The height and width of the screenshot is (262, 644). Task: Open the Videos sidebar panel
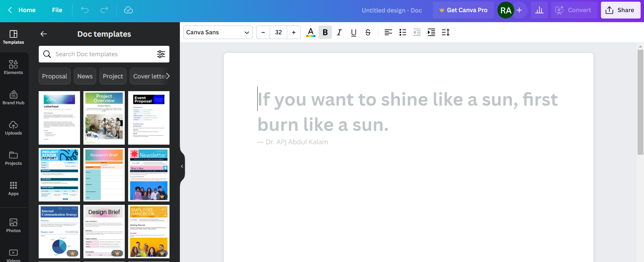[x=13, y=255]
